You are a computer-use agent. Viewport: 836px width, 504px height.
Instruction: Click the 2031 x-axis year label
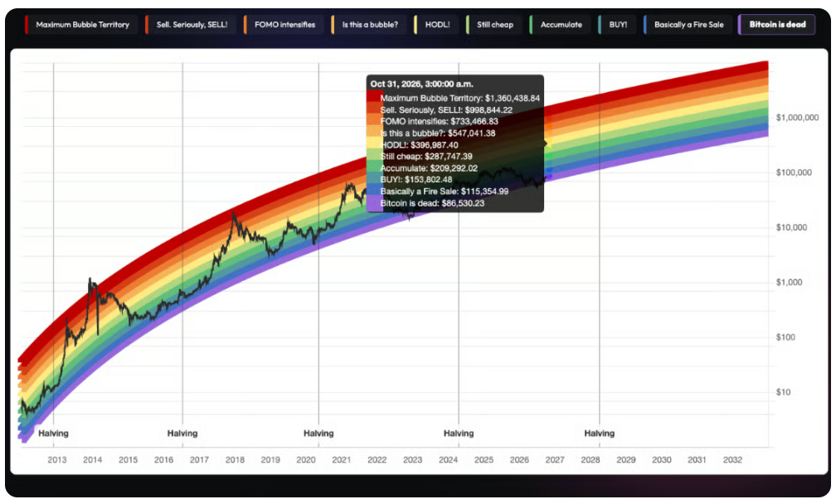pyautogui.click(x=697, y=459)
